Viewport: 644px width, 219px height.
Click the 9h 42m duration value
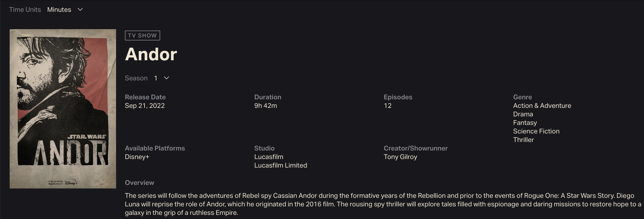(x=265, y=106)
